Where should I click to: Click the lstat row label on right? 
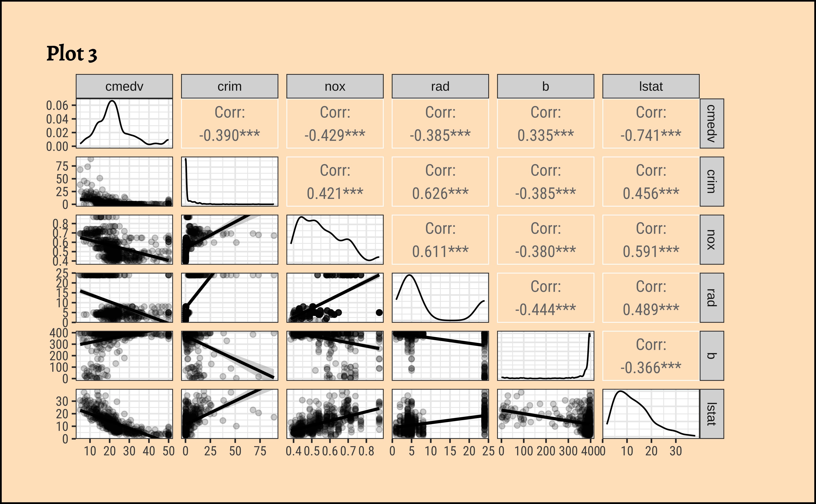pos(711,414)
